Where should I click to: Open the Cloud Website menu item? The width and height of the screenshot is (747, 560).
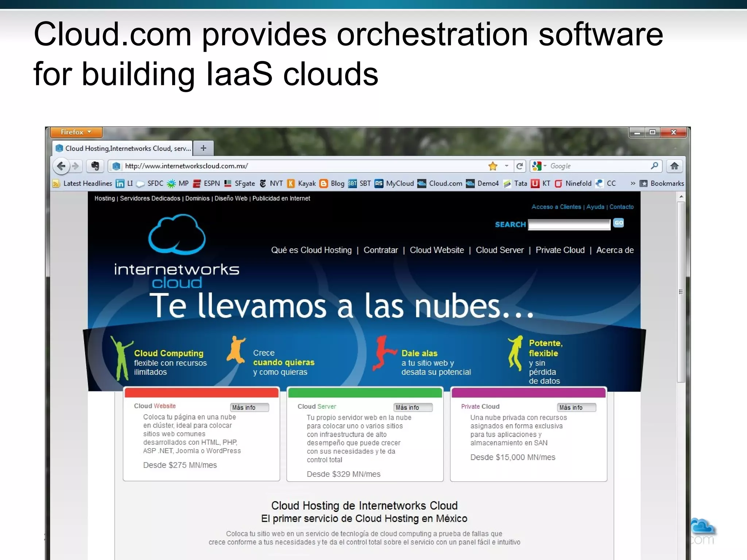point(437,250)
